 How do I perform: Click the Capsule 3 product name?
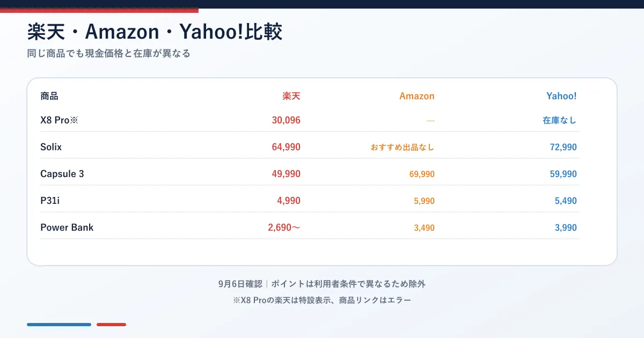tap(62, 174)
